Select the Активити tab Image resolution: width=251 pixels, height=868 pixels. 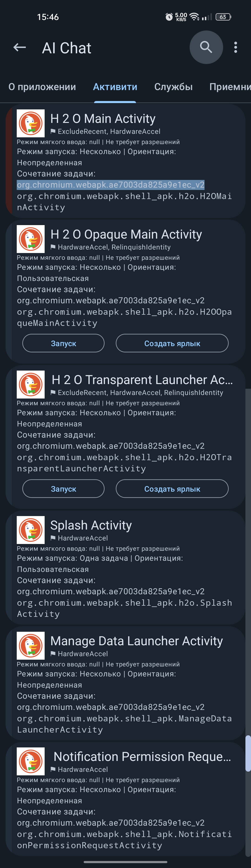pos(115,87)
